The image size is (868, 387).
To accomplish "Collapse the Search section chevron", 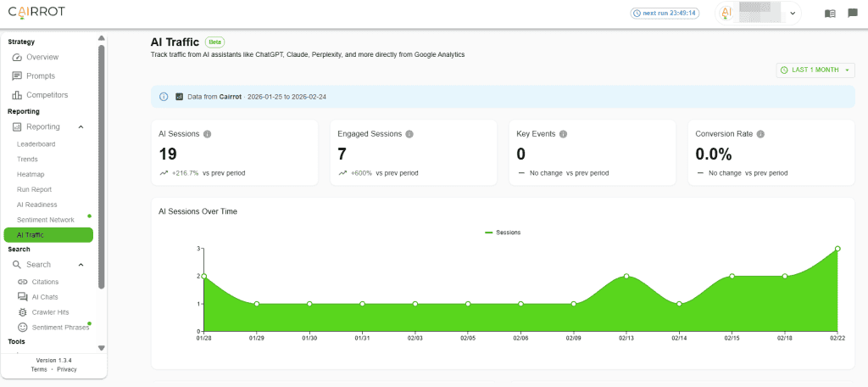I will (x=81, y=265).
